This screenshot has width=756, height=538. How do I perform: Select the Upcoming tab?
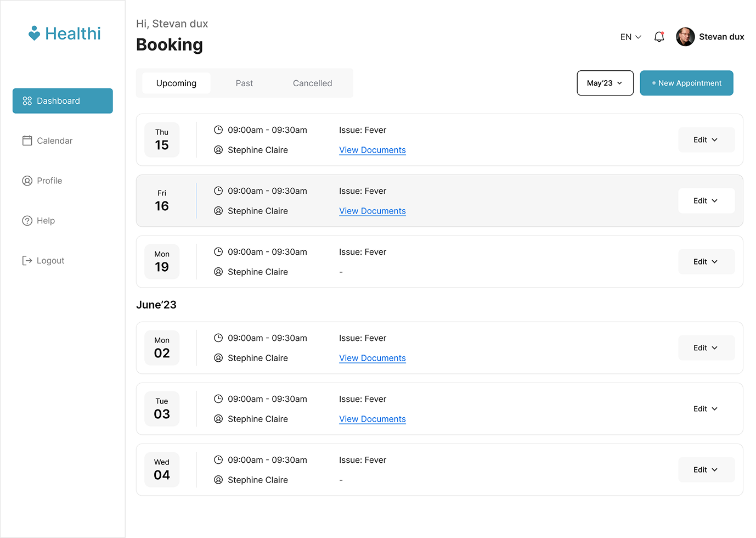176,83
